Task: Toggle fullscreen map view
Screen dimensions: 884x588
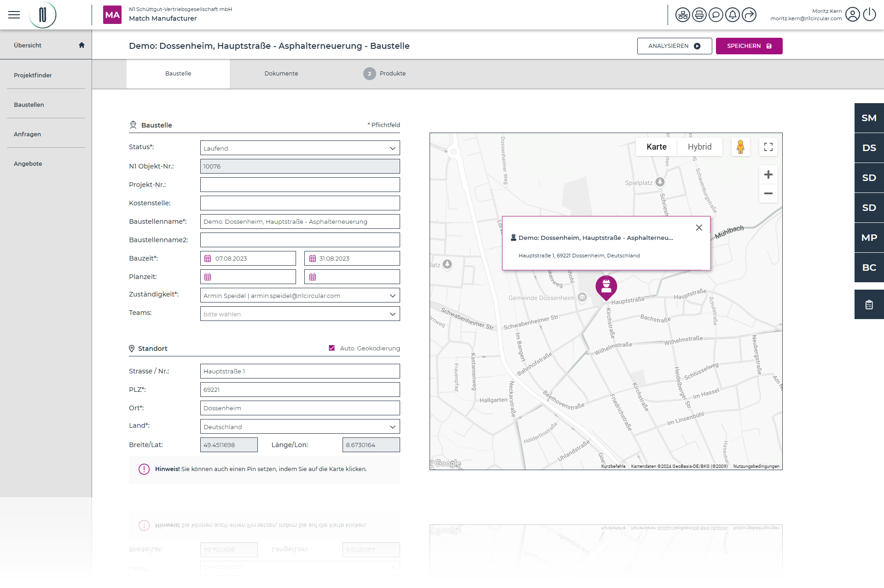Action: 768,147
